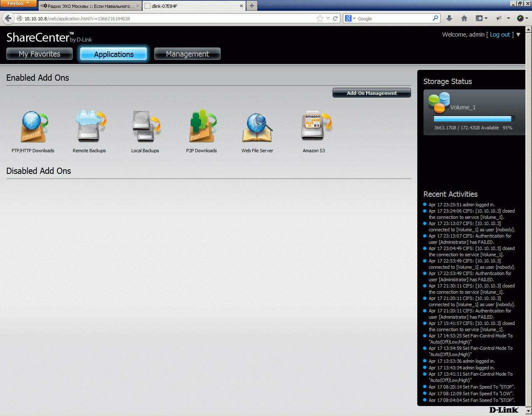Focus the Google search input box

[x=394, y=18]
